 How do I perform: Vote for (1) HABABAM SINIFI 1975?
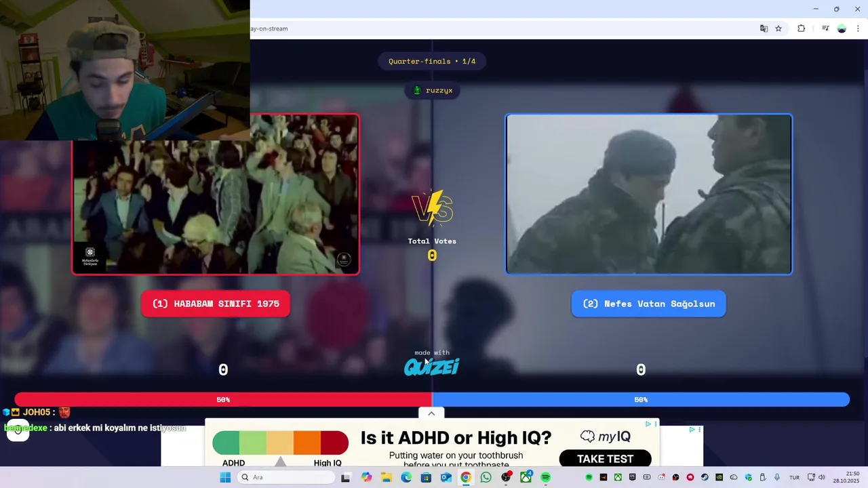(216, 304)
